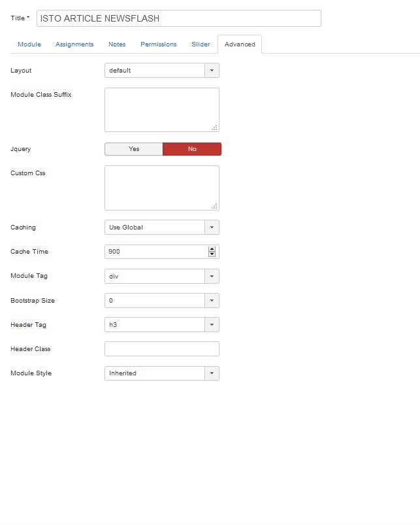Viewport: 420px width, 525px height.
Task: Click the Header Class label
Action: pos(31,349)
